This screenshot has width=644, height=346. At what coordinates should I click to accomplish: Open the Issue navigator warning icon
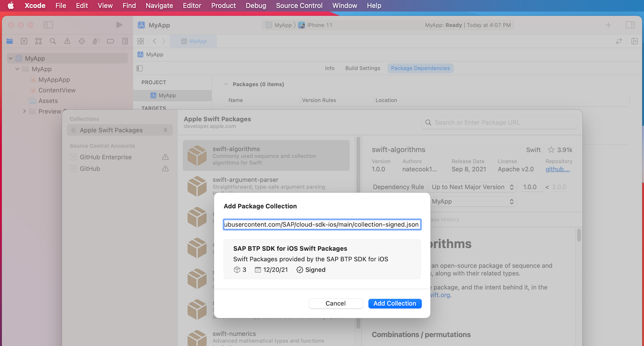click(x=67, y=41)
